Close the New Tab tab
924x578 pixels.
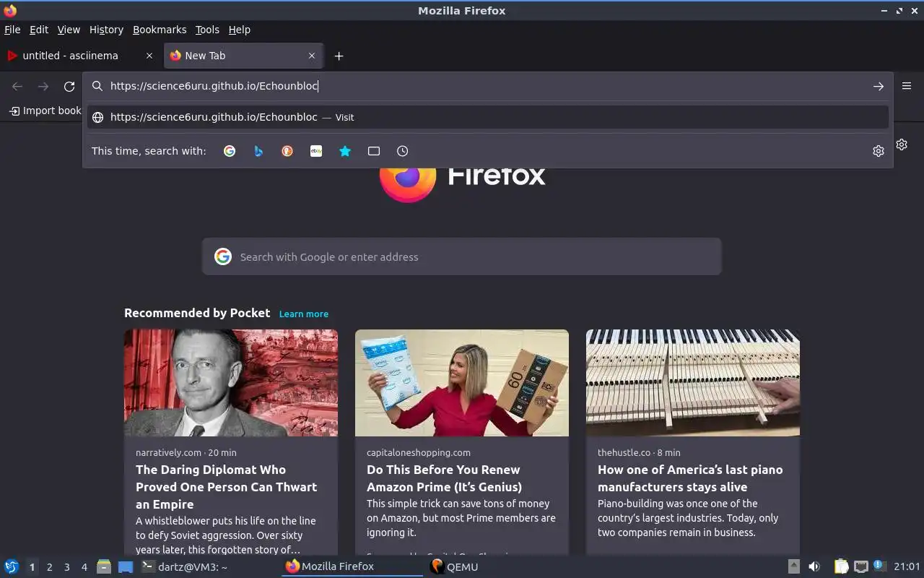click(312, 56)
